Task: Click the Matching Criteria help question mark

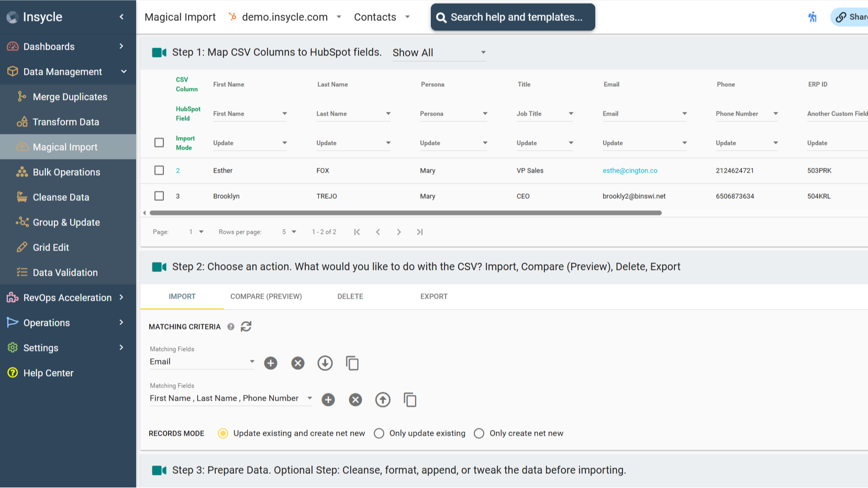Action: coord(231,326)
